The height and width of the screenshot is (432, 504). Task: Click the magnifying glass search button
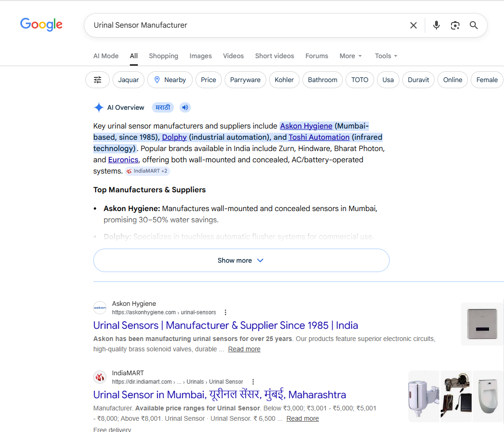click(474, 25)
